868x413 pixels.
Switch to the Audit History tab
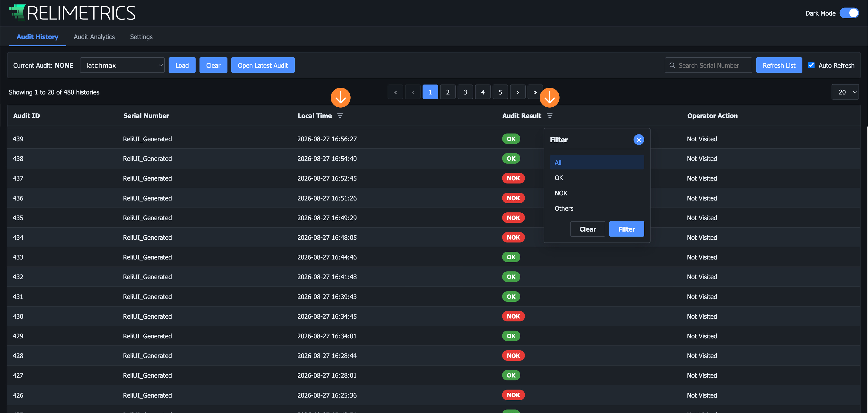[x=37, y=37]
